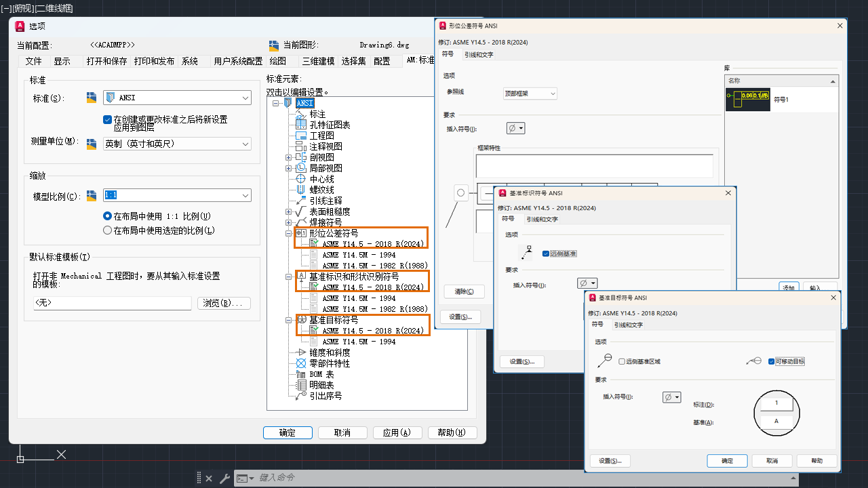
Task: Click the 浏览(B)... button
Action: pyautogui.click(x=224, y=303)
